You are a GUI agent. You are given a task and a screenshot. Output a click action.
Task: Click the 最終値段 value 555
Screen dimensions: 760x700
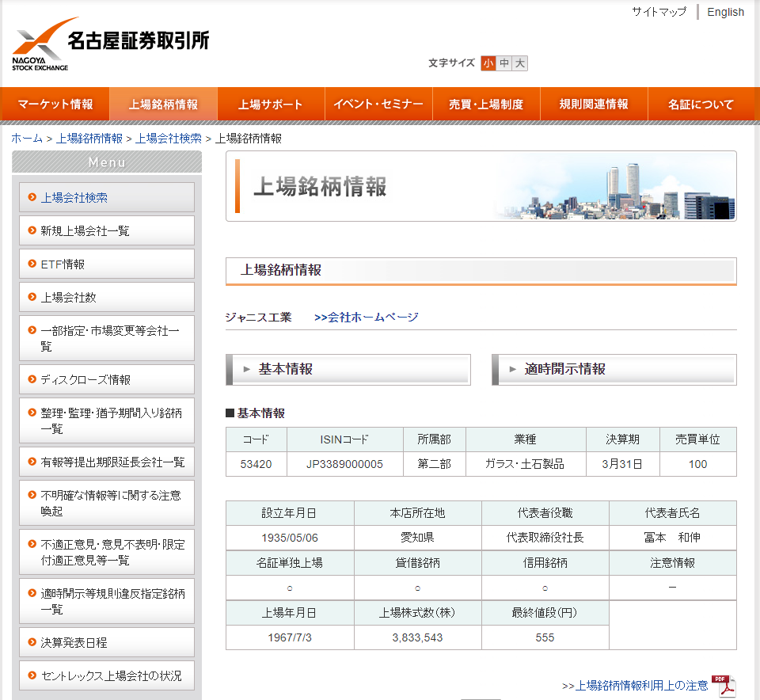click(x=545, y=638)
